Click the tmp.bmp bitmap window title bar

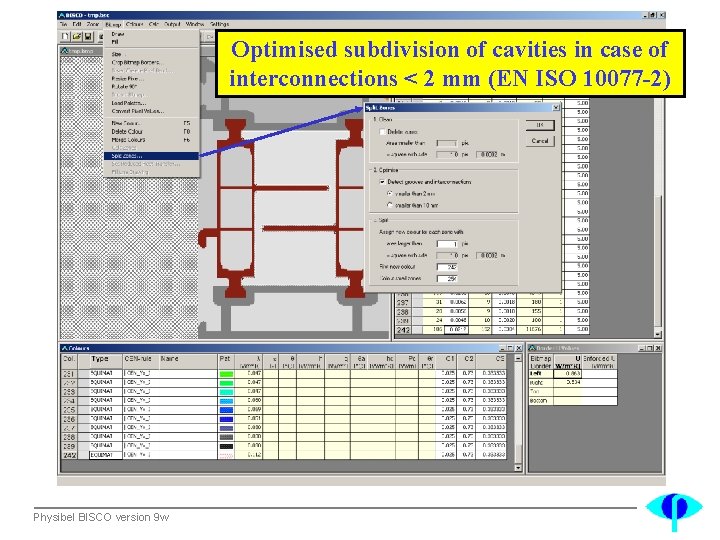pos(82,51)
